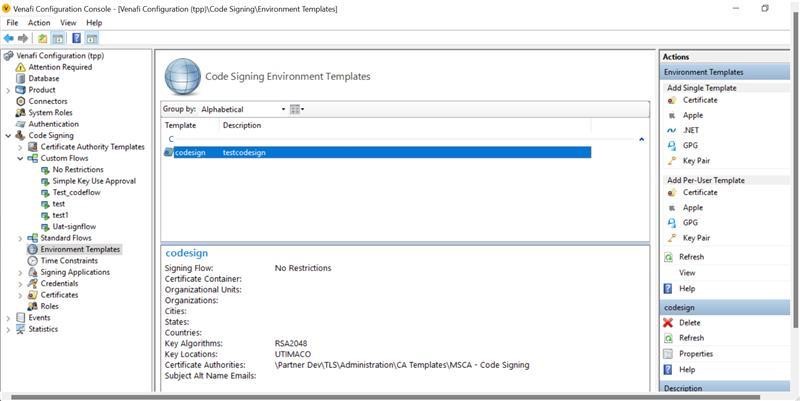Click the codesign heading in details pane
800x401 pixels.
click(x=186, y=253)
